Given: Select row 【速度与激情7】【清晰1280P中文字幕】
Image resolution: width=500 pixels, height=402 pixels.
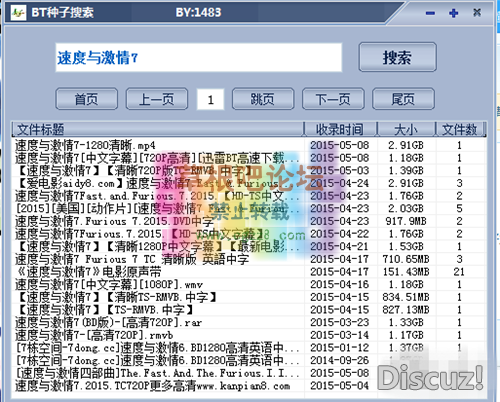Looking at the screenshot, I should tap(249, 247).
